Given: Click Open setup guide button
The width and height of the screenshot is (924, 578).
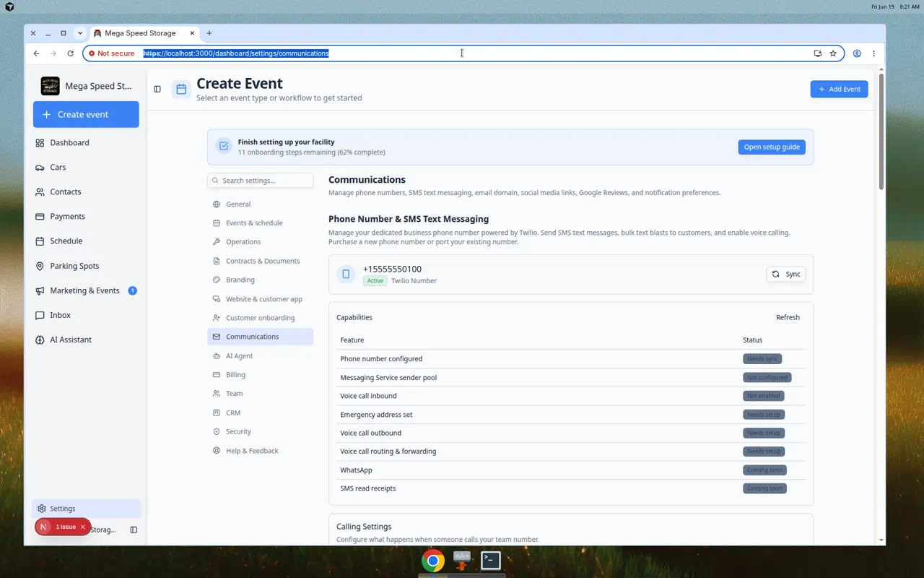Looking at the screenshot, I should tap(772, 147).
